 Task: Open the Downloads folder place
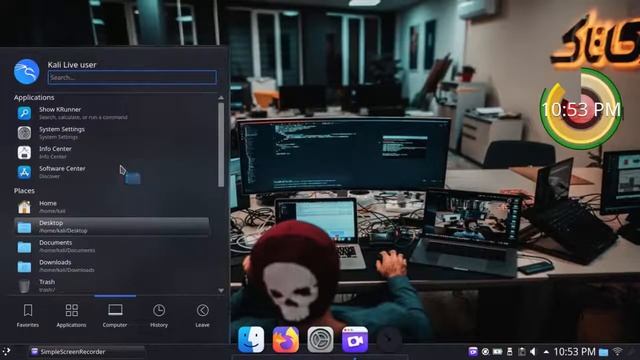(112, 266)
